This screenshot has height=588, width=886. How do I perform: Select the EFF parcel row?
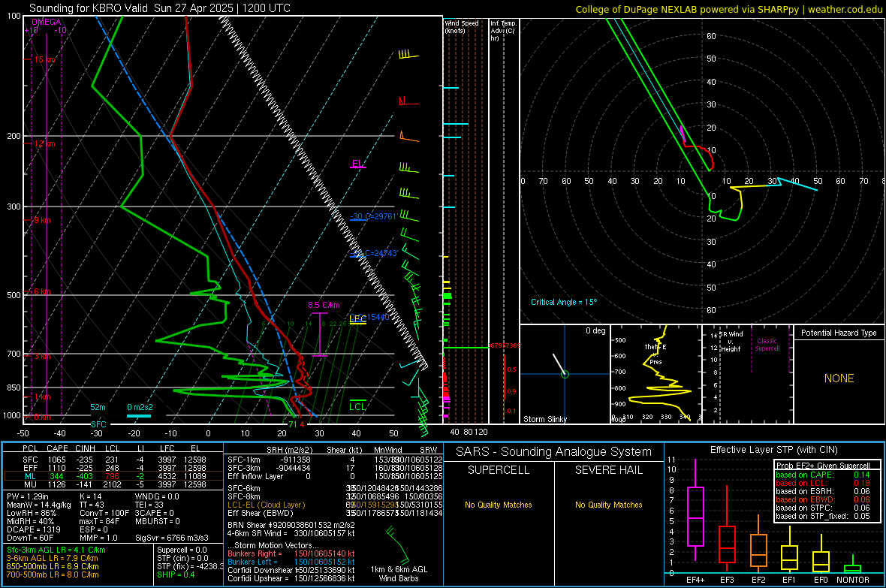point(113,468)
